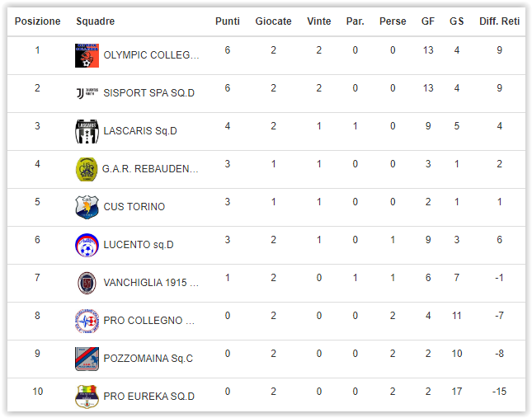532x418 pixels.
Task: Sort by Diff. Reti header
Action: pyautogui.click(x=499, y=21)
